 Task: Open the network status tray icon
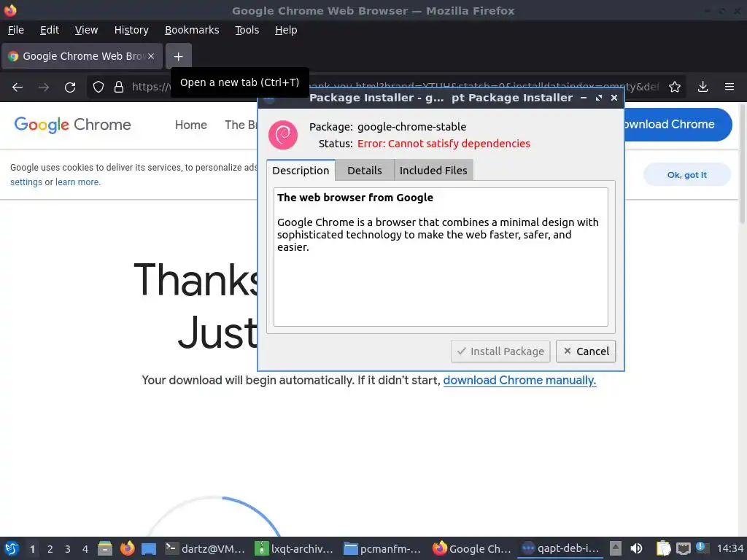click(683, 548)
